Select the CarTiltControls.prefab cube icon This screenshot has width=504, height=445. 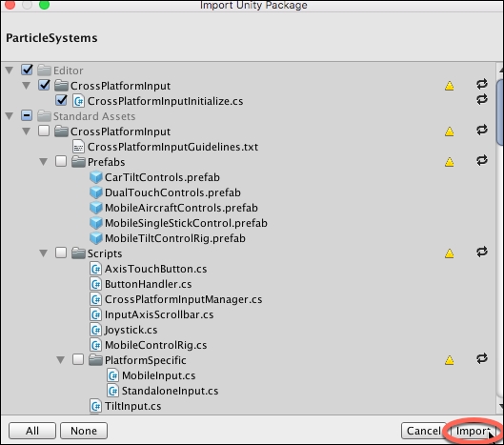96,177
